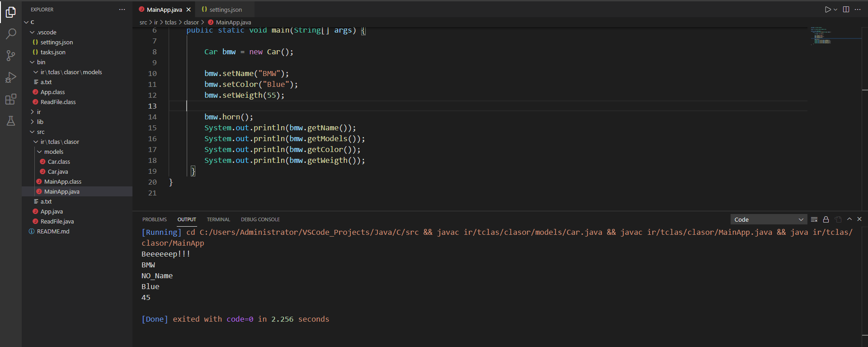Click the MainApp.java breadcrumb segment
The width and height of the screenshot is (868, 347).
tap(233, 22)
